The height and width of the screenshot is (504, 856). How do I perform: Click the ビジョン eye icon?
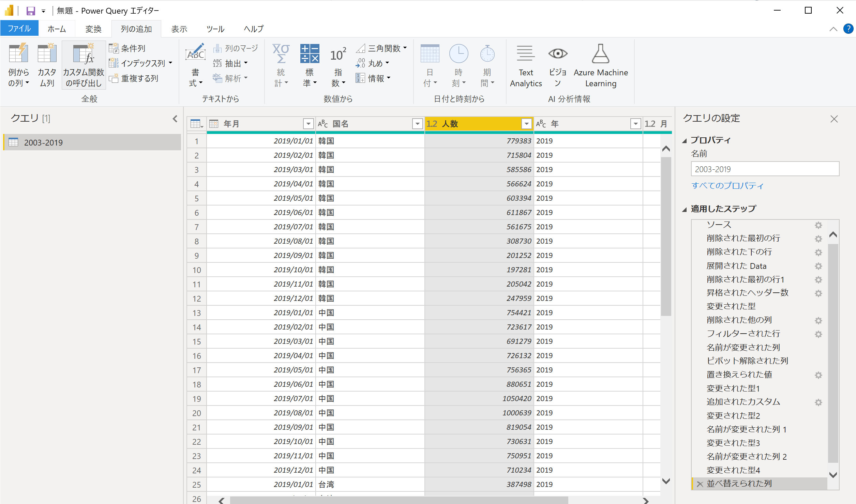pos(558,54)
